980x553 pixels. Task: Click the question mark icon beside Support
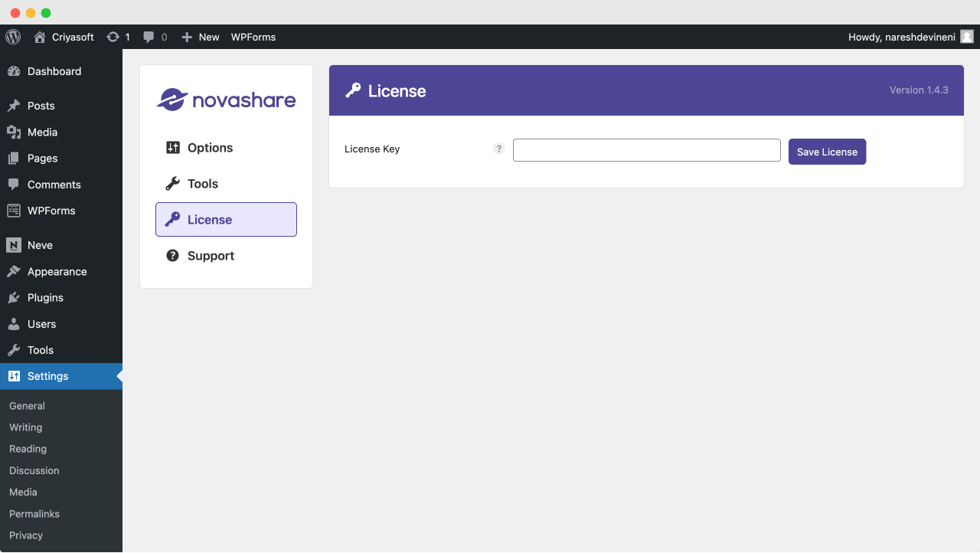173,256
